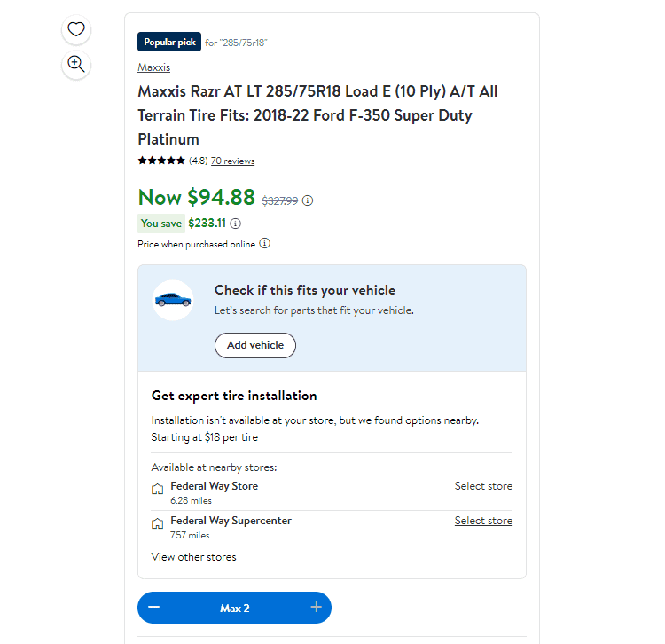This screenshot has width=665, height=644.
Task: Open image zoom magnifier icon
Action: [x=76, y=65]
